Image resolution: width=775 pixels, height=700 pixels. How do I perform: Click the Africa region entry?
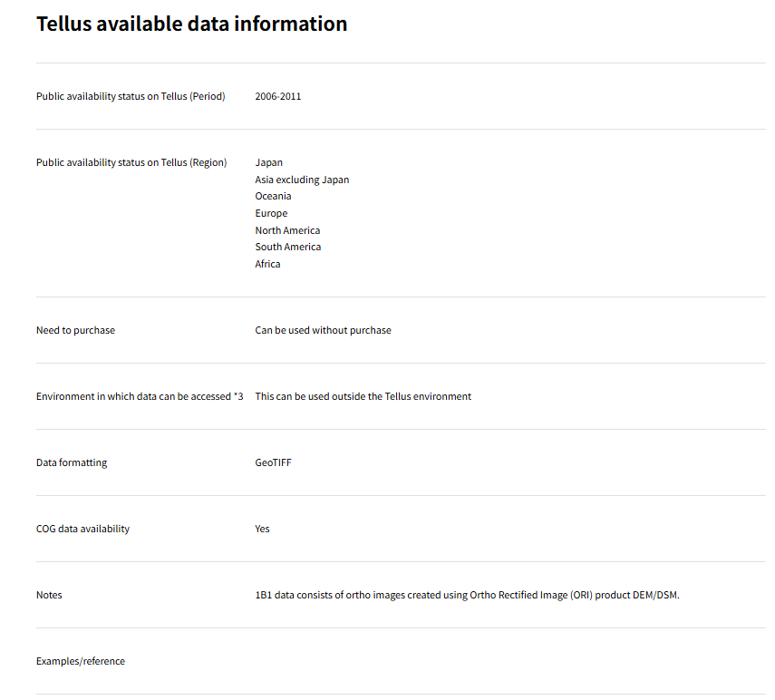267,264
